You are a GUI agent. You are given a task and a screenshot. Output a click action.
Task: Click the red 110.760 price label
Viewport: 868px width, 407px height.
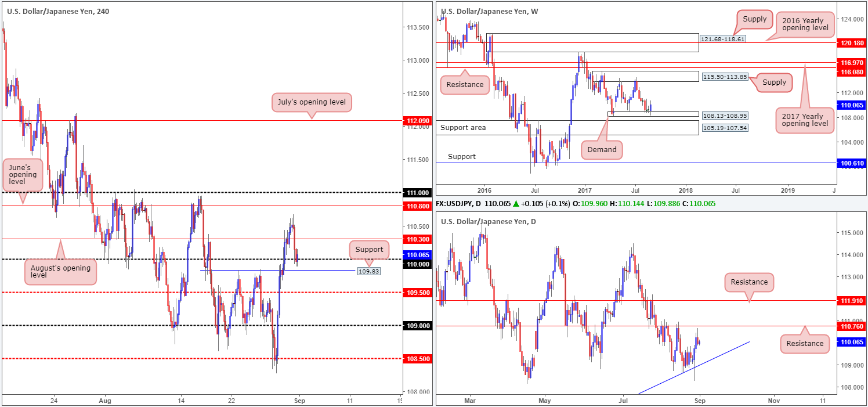[x=852, y=326]
